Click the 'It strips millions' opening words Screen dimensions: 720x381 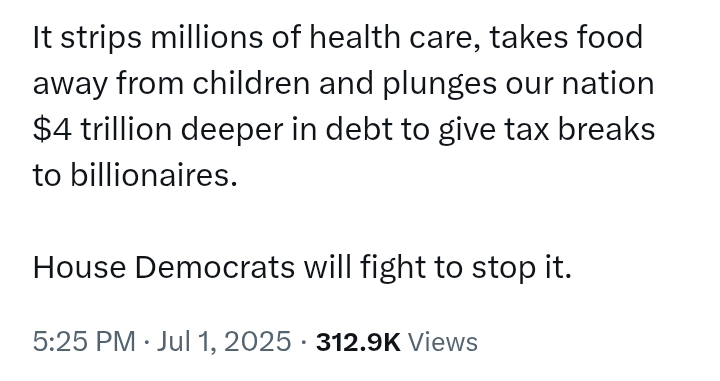click(148, 37)
